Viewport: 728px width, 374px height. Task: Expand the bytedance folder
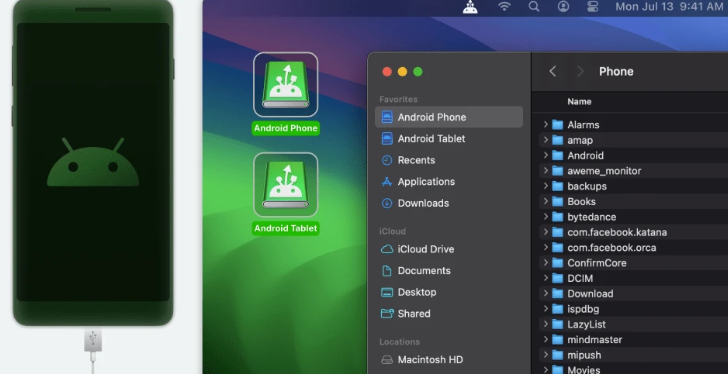546,216
